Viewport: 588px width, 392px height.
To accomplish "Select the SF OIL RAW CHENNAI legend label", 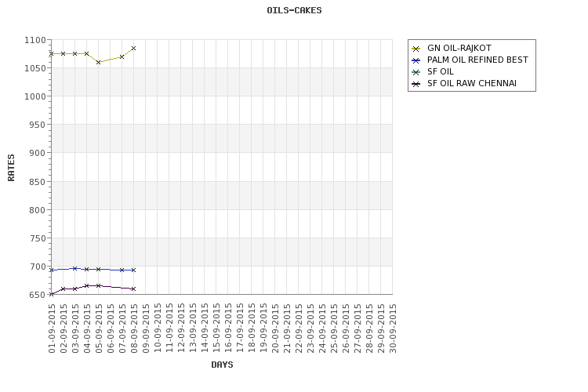I will point(472,83).
